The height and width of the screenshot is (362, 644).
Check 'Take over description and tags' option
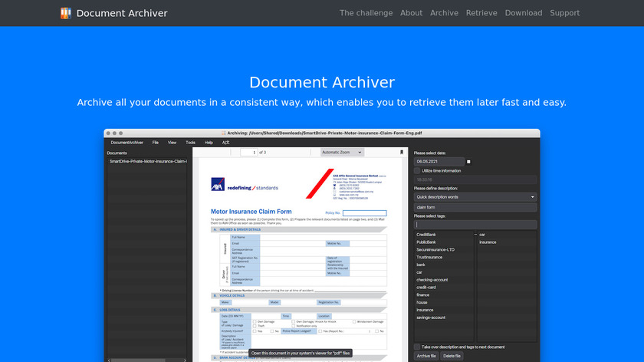pyautogui.click(x=417, y=347)
